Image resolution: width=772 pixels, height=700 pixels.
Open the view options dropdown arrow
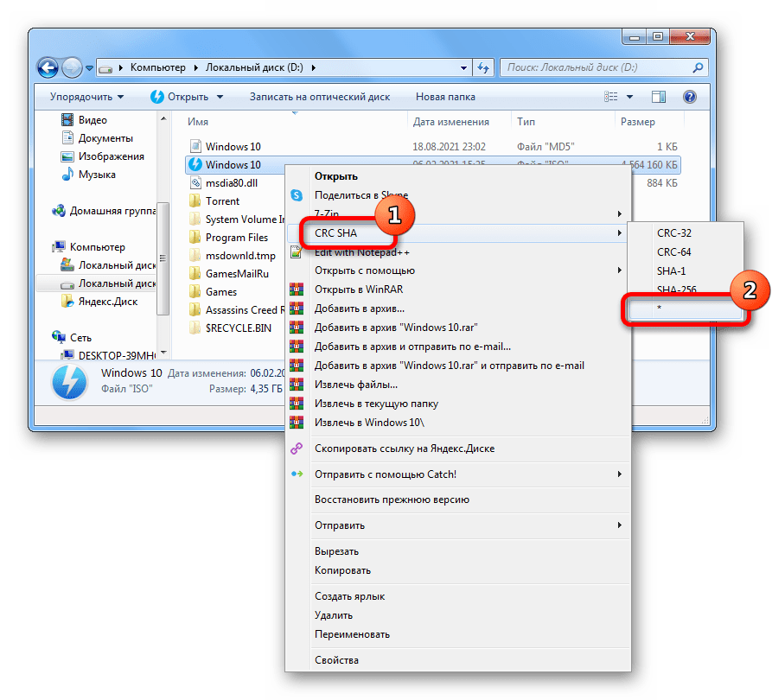(x=629, y=97)
